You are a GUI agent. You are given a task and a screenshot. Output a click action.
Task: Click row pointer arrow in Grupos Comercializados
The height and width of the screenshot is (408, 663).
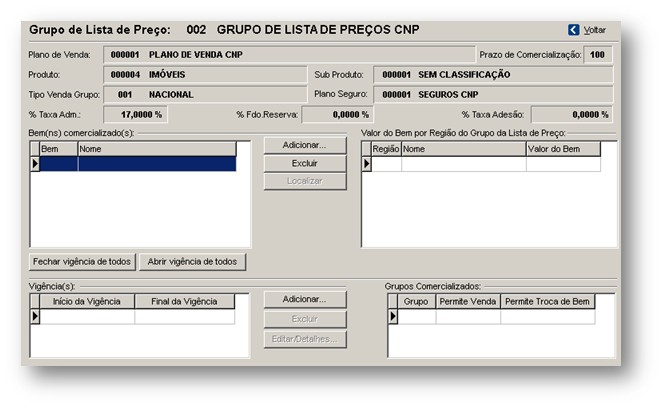coord(393,316)
